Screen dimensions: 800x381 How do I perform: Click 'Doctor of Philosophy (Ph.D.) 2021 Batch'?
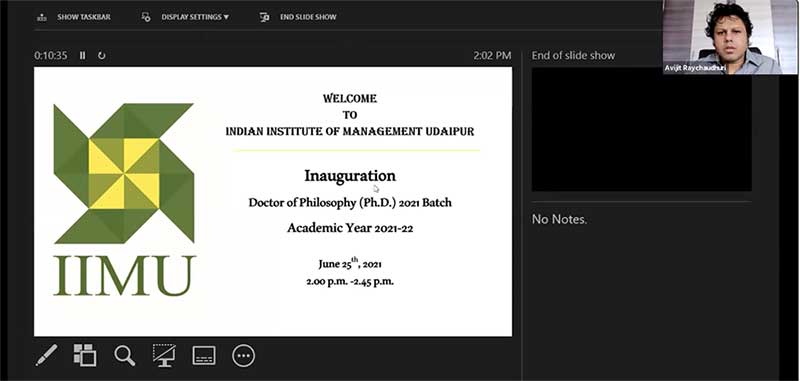pyautogui.click(x=350, y=202)
